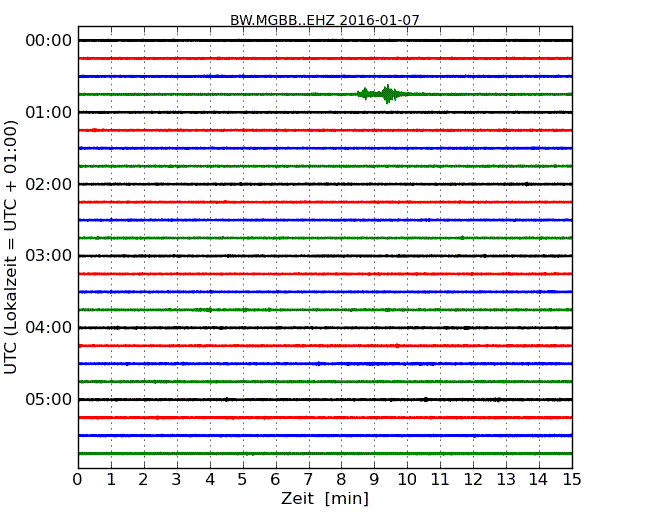Viewport: 650px width, 520px height.
Task: Click x-axis tick label 3
Action: point(177,480)
